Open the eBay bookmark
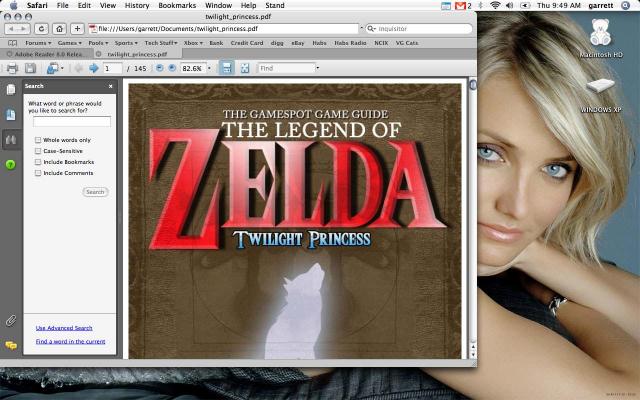The image size is (640, 400). 298,43
